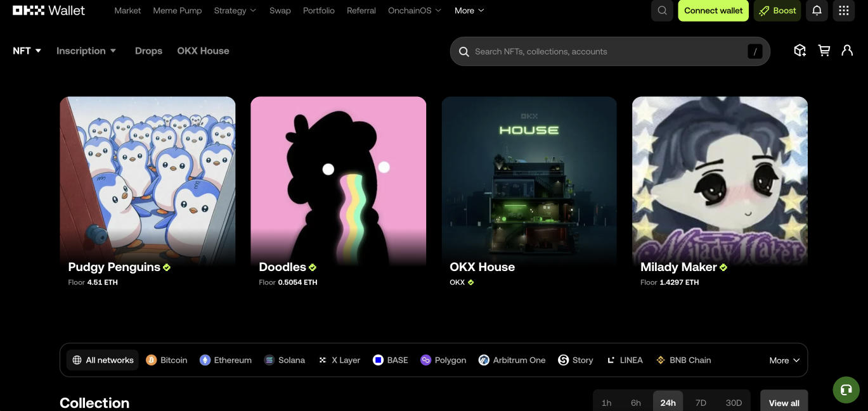Click the Ethereum network icon
The width and height of the screenshot is (868, 411).
[205, 360]
